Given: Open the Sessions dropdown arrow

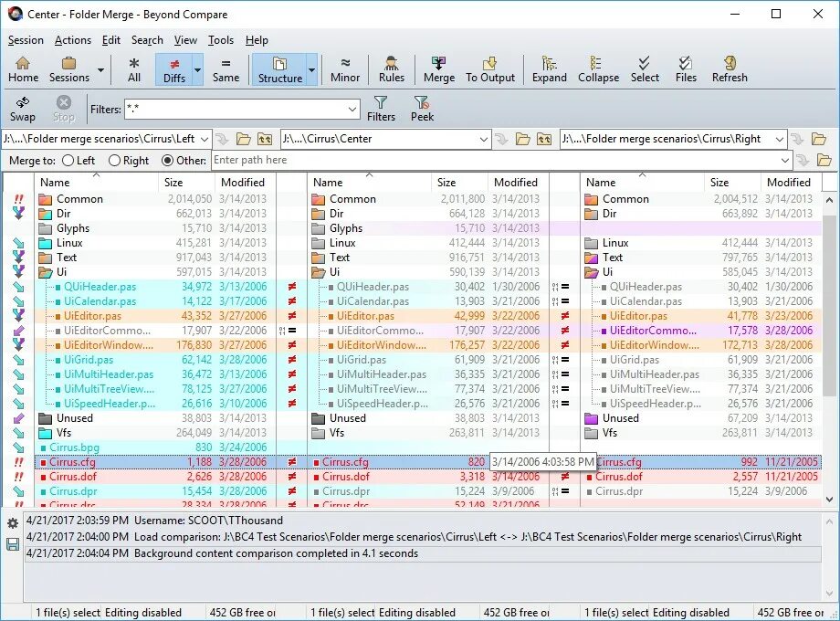Looking at the screenshot, I should click(x=100, y=70).
